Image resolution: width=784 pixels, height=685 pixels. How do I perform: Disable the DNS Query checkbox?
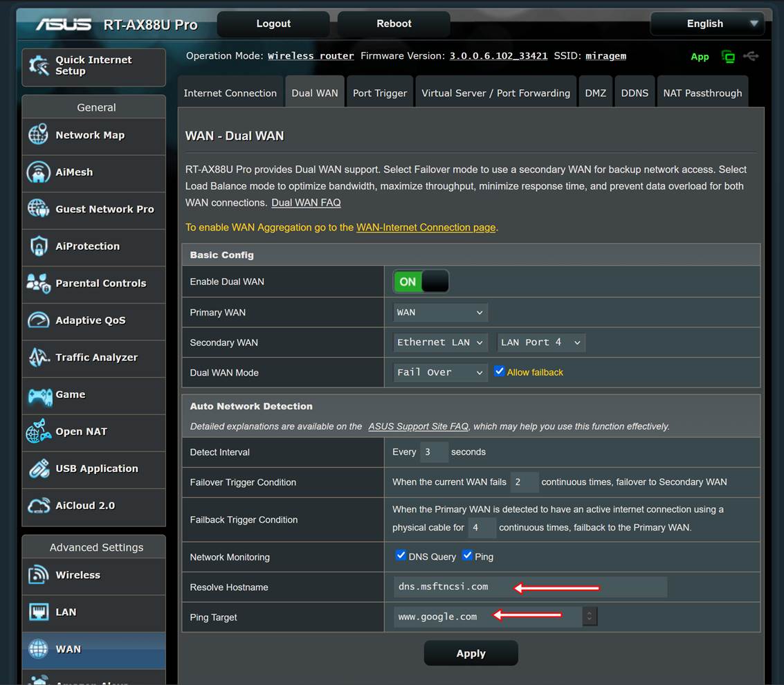pos(401,556)
